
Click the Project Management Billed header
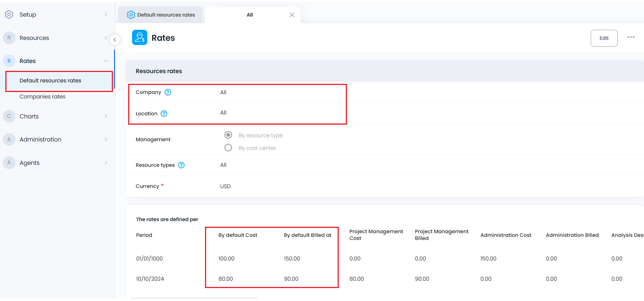442,235
